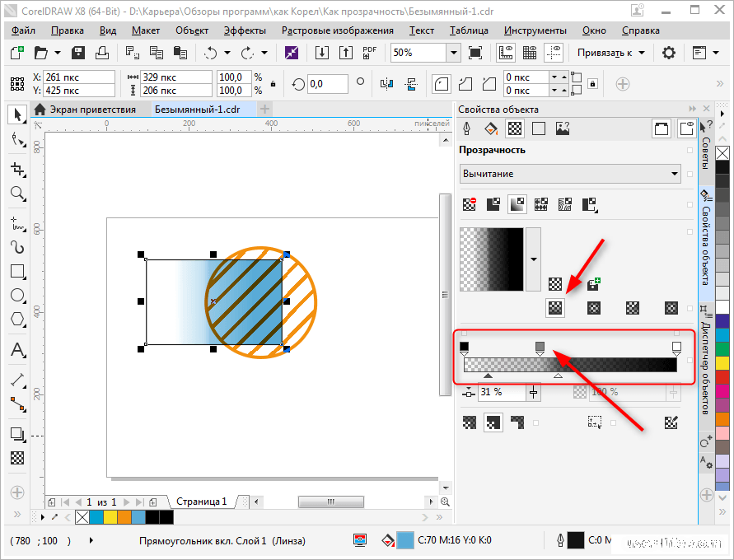This screenshot has width=734, height=560.
Task: Select the Shape tool in the toolbox
Action: pyautogui.click(x=18, y=139)
